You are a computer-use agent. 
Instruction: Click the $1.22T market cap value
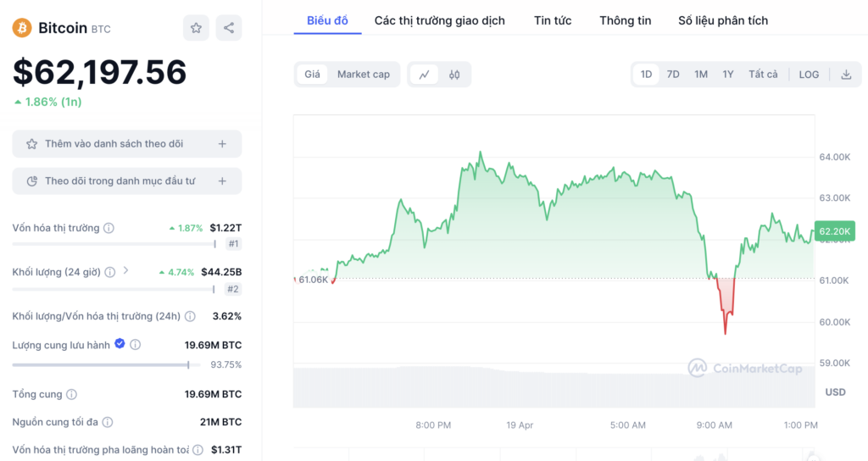(x=225, y=228)
